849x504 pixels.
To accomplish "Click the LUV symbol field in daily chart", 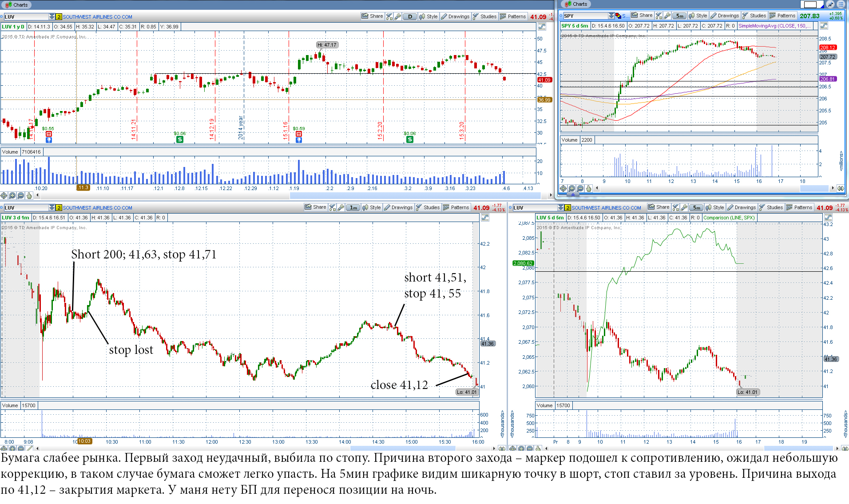I will 26,17.
